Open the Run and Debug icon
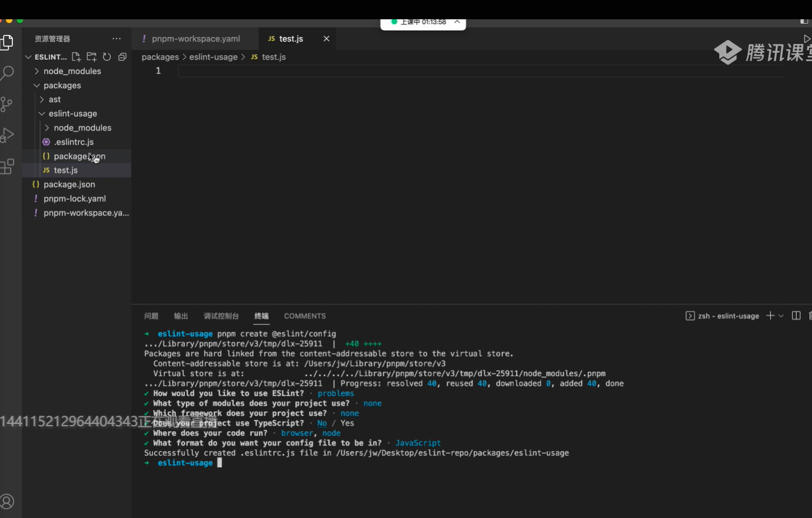Image resolution: width=812 pixels, height=518 pixels. (7, 135)
